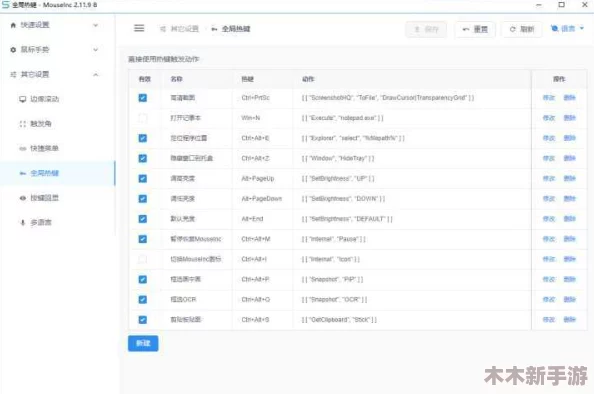
Task: Click the blue 新建 button
Action: [x=143, y=343]
